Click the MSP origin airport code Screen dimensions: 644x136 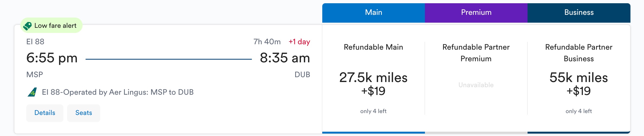(35, 75)
